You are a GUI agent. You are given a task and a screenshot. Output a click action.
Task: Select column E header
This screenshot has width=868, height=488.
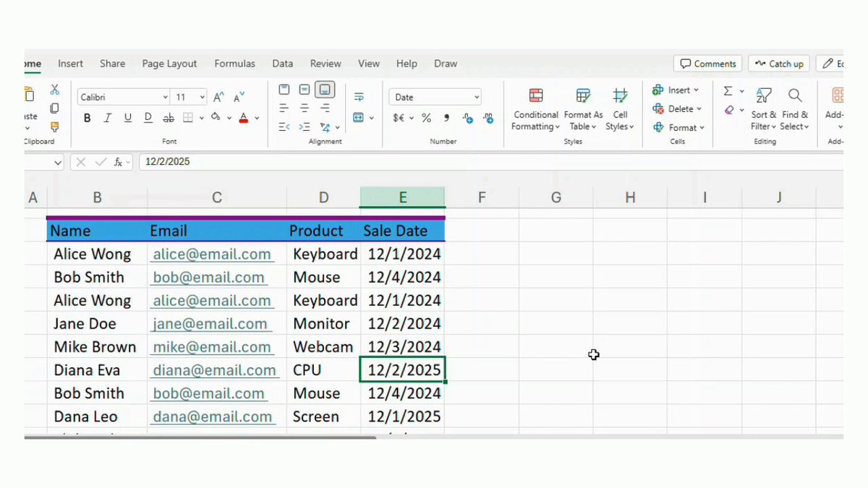point(402,197)
